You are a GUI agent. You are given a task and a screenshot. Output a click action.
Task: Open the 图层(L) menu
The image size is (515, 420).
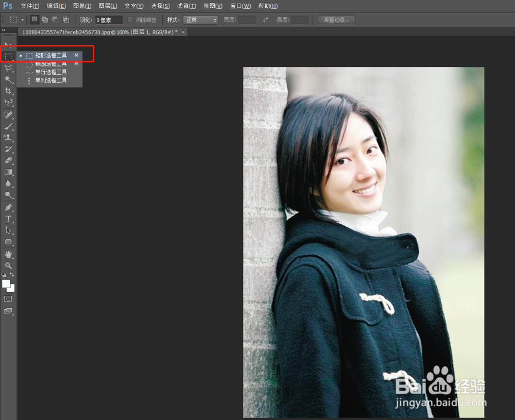tap(108, 6)
